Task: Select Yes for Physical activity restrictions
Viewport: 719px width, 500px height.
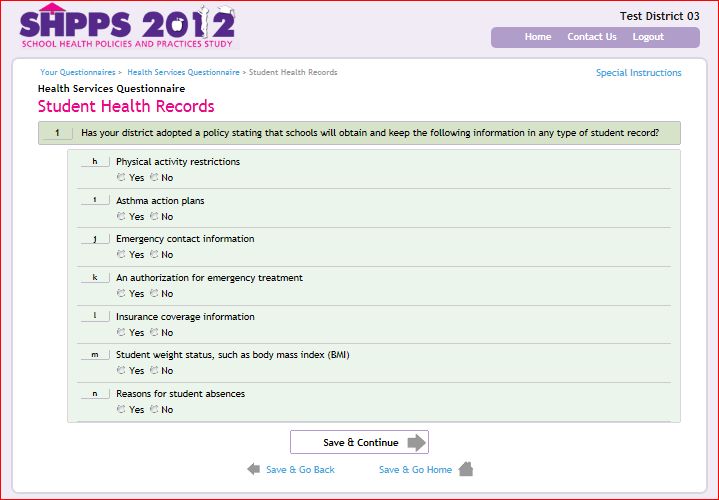Action: (121, 177)
